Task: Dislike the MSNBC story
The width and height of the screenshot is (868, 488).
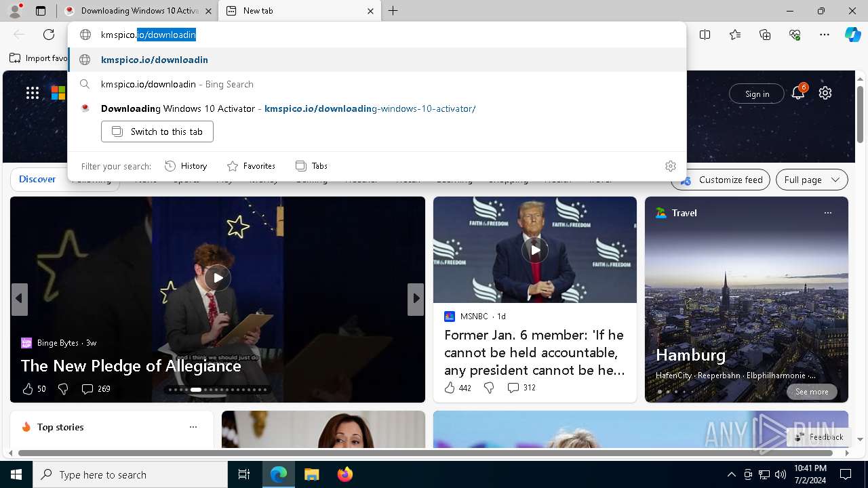Action: tap(489, 388)
